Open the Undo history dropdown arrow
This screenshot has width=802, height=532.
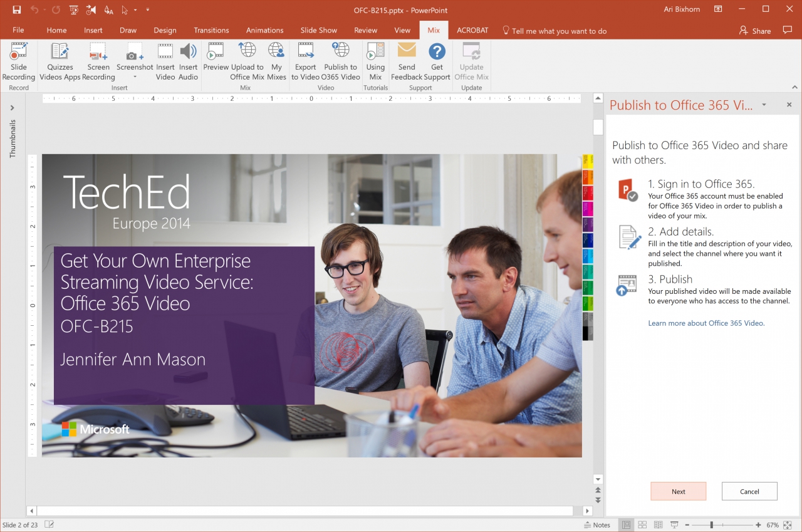[x=44, y=9]
